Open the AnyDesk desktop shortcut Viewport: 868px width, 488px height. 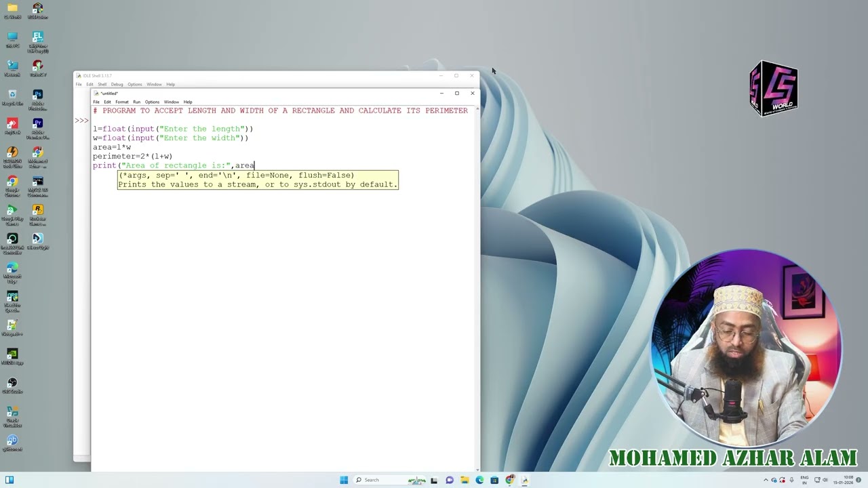coord(12,125)
